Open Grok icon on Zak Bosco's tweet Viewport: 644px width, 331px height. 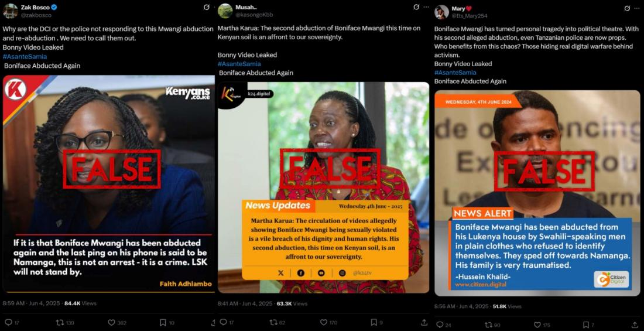coord(207,7)
